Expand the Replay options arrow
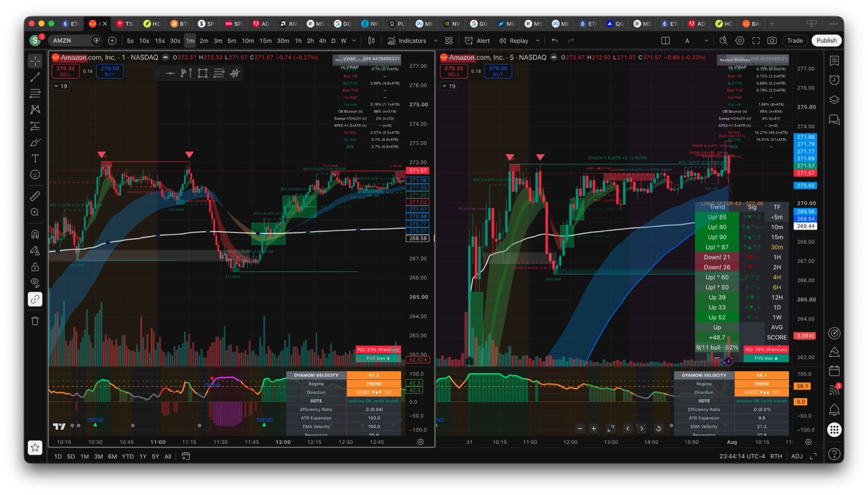This screenshot has height=495, width=868. (x=538, y=41)
